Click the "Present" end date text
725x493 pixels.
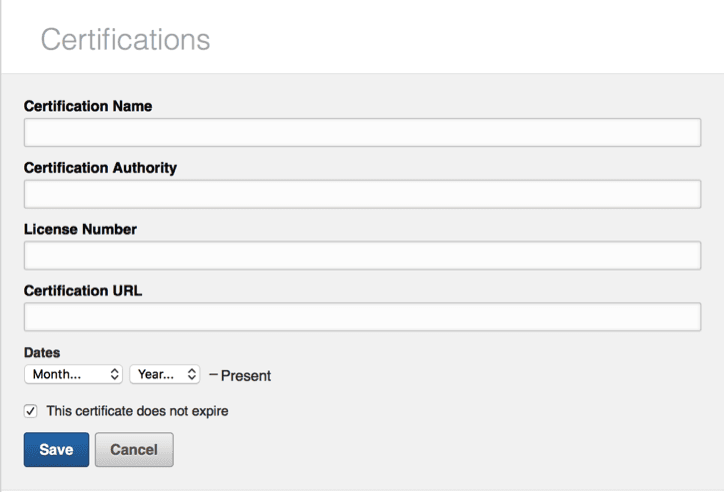click(x=246, y=376)
